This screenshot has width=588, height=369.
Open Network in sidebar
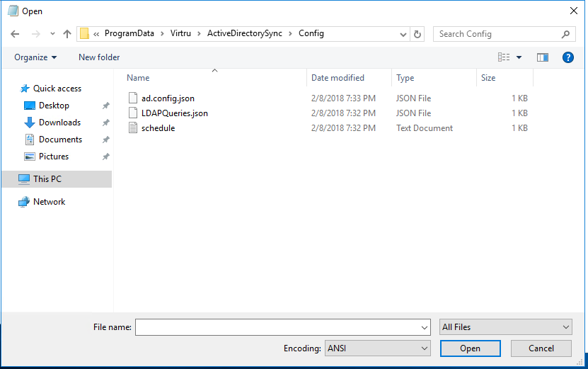tap(49, 202)
